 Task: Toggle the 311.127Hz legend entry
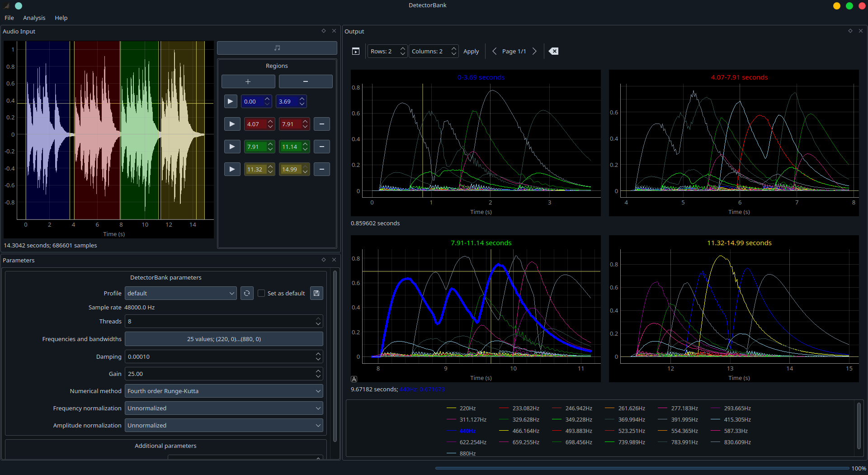tap(466, 419)
